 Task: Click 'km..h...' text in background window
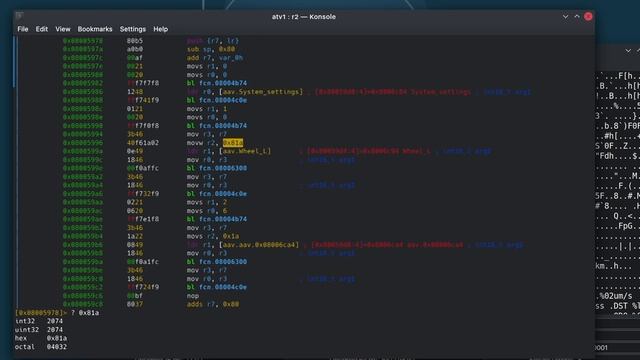(x=613, y=266)
